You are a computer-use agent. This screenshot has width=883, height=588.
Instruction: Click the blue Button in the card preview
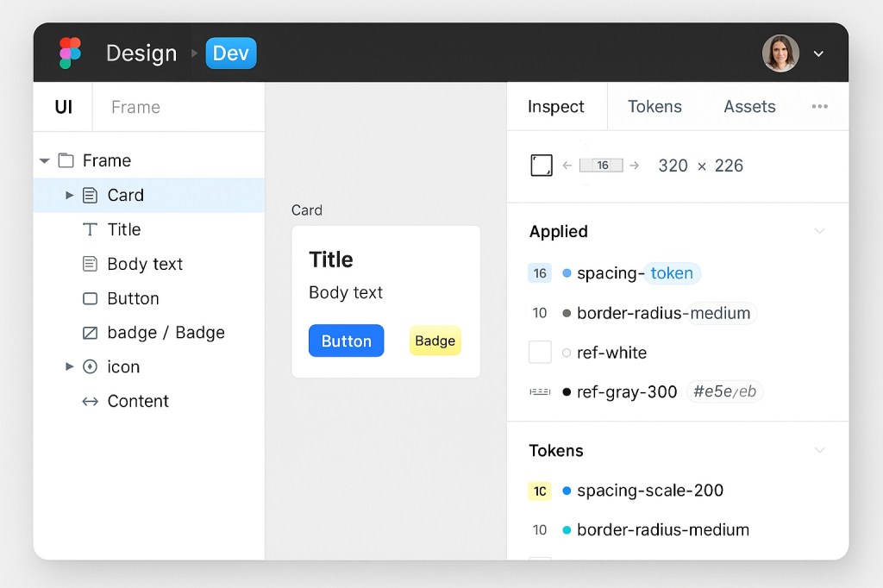tap(346, 341)
